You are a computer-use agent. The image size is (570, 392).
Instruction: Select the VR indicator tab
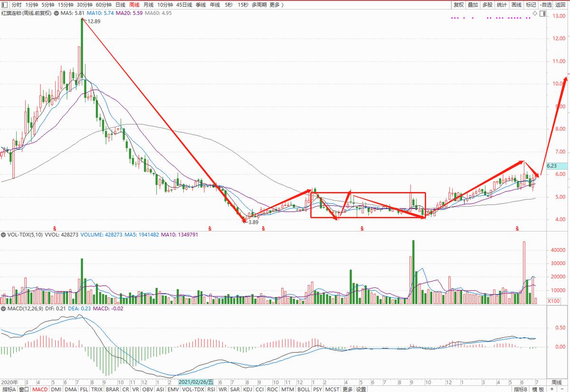click(x=135, y=389)
